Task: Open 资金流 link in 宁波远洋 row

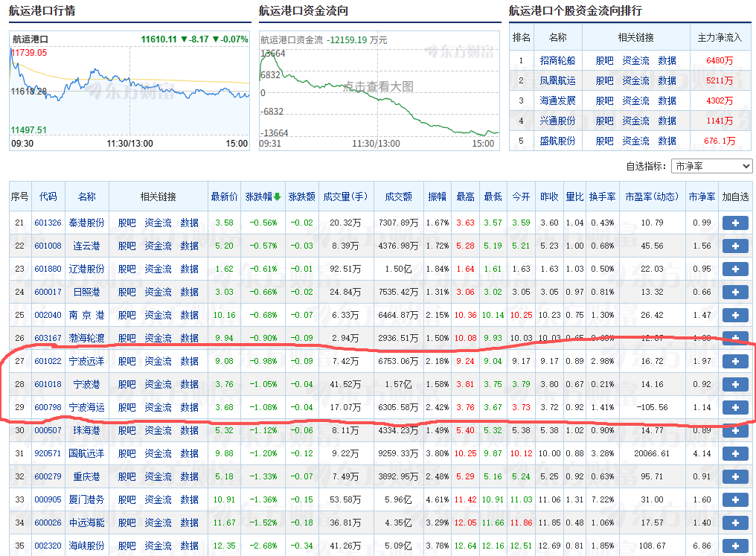Action: pos(158,361)
